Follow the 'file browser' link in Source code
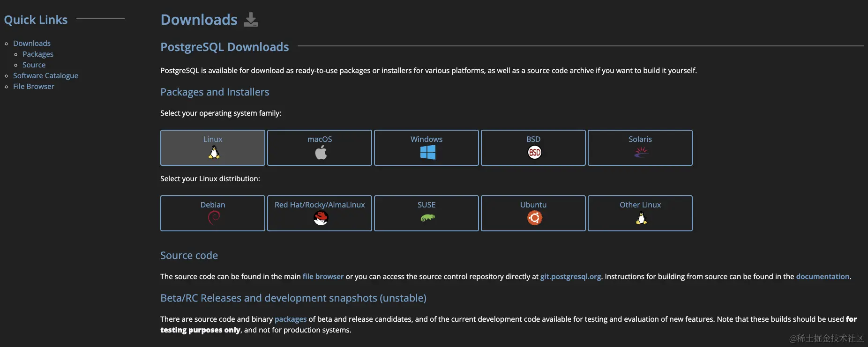This screenshot has width=868, height=347. tap(323, 276)
